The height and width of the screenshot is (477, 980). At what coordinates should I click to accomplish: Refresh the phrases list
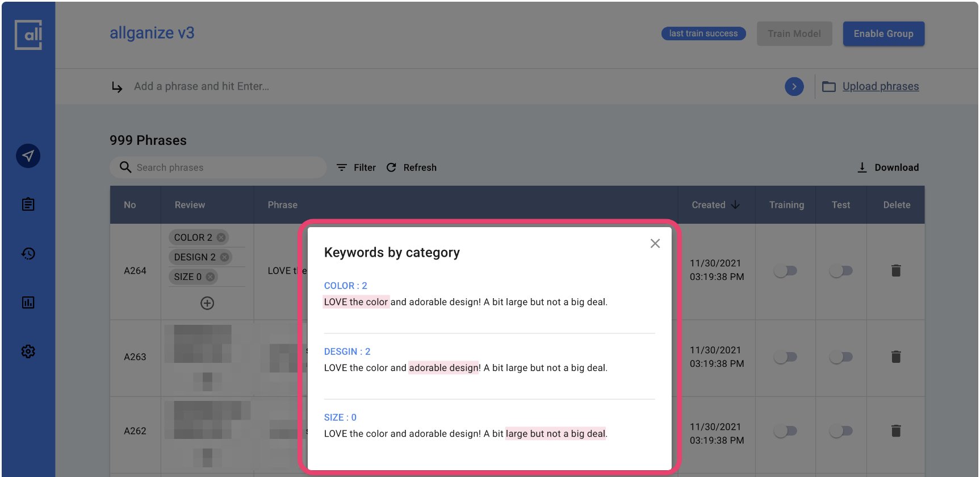(x=412, y=168)
